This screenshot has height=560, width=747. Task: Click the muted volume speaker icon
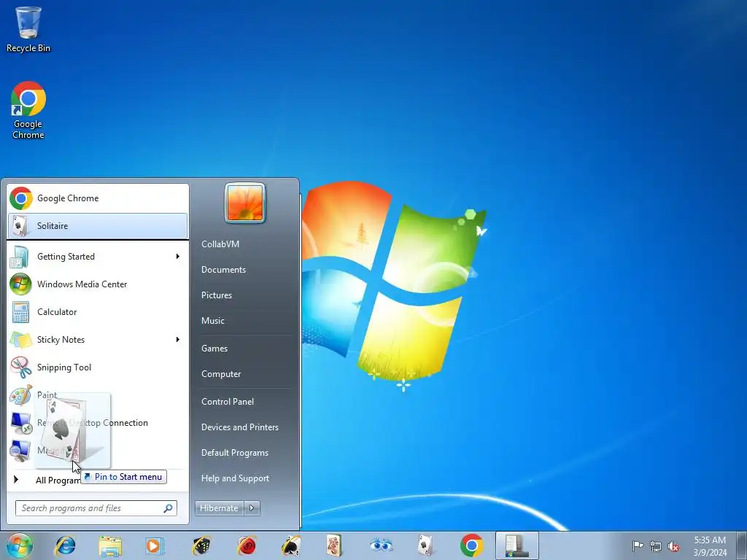click(x=673, y=546)
